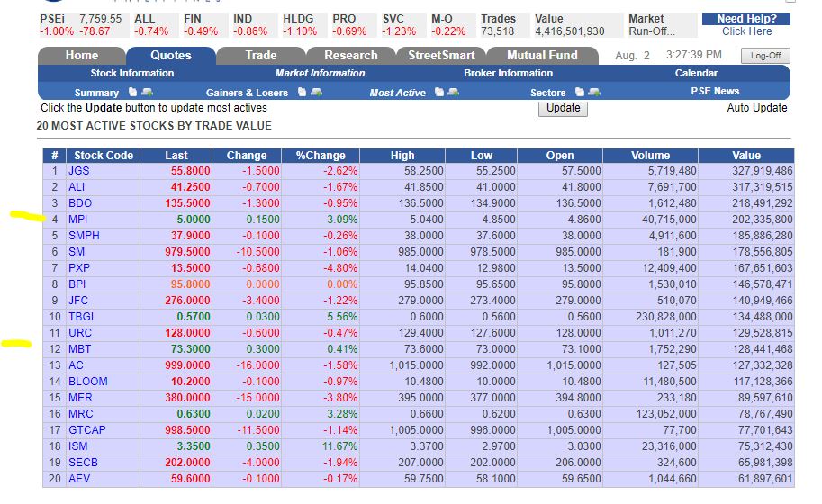
Task: Click the Auto Update label
Action: (757, 108)
